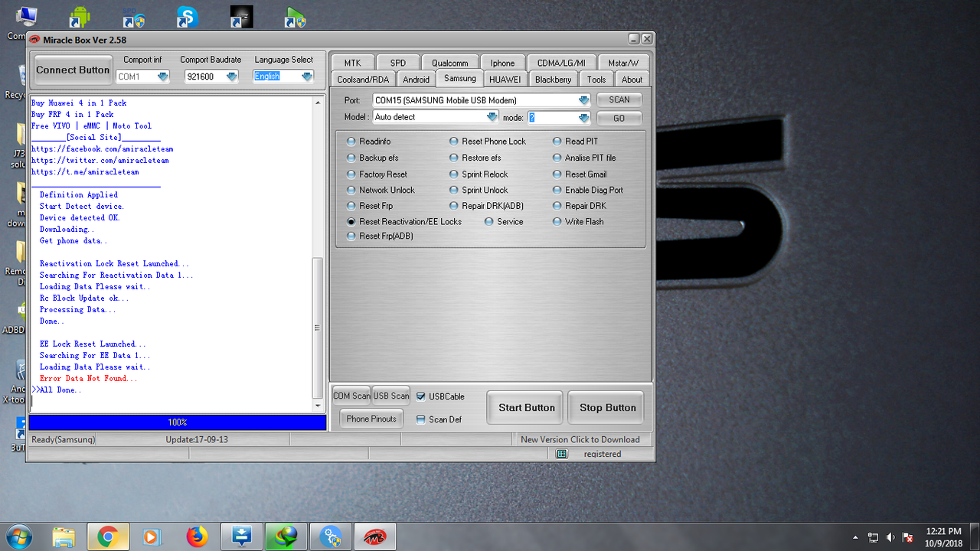Viewport: 980px width, 551px height.
Task: Open the SPD shortcut on the desktop
Action: point(134,17)
